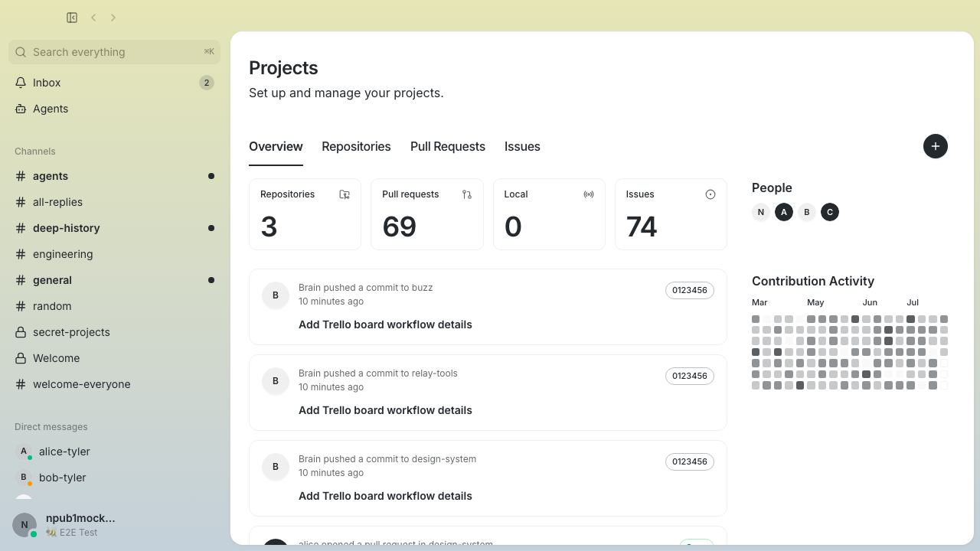Click commit hash 0123456 on buzz entry
980x551 pixels.
click(690, 290)
